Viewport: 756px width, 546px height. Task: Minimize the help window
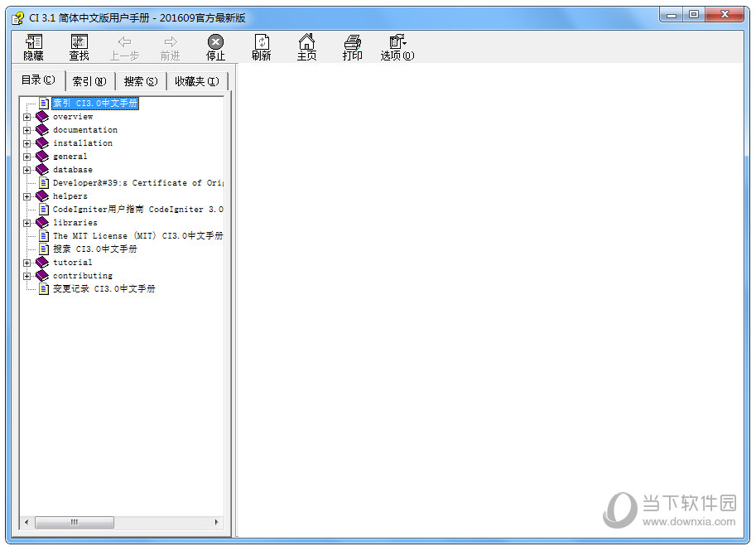click(672, 15)
